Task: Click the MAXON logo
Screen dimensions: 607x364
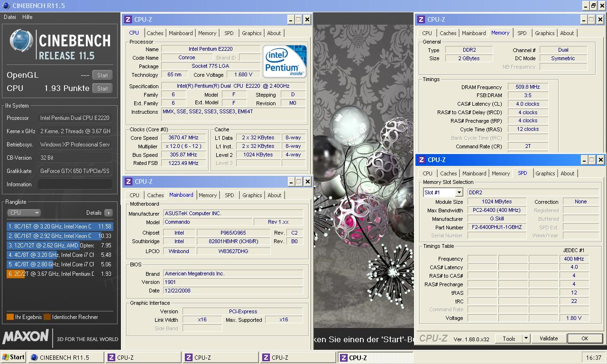Action: coord(26,337)
